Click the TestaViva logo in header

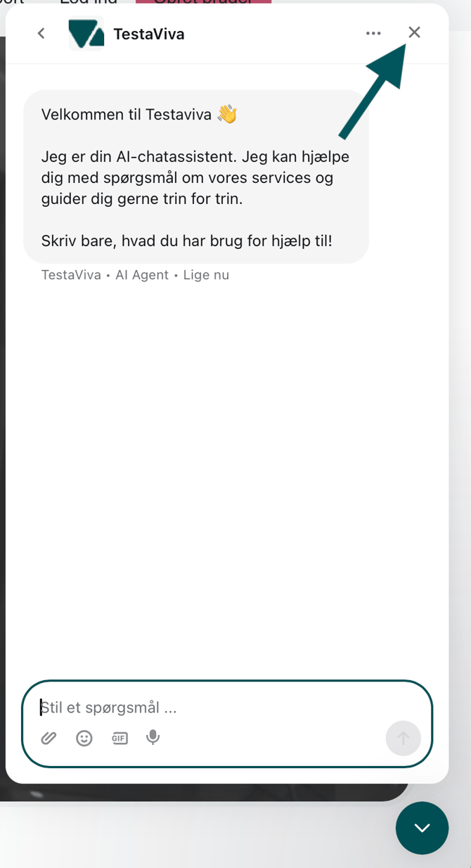coord(86,33)
